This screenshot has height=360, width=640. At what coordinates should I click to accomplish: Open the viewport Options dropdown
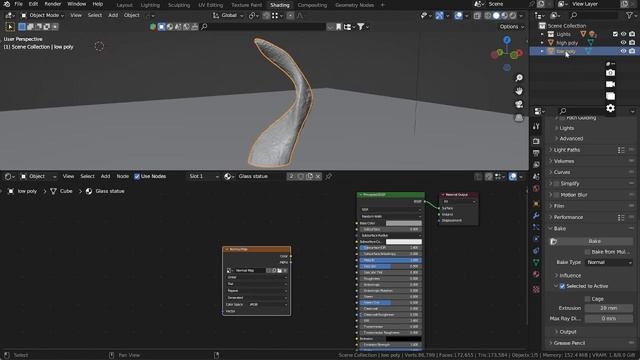[x=512, y=27]
